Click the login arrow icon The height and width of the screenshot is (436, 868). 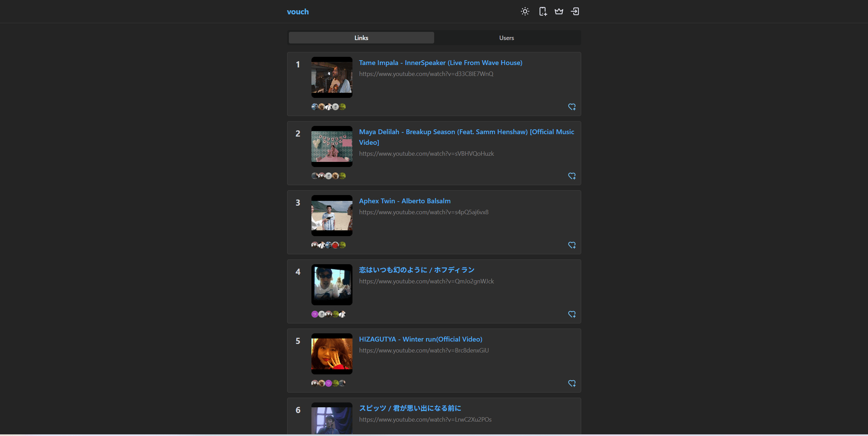tap(575, 11)
